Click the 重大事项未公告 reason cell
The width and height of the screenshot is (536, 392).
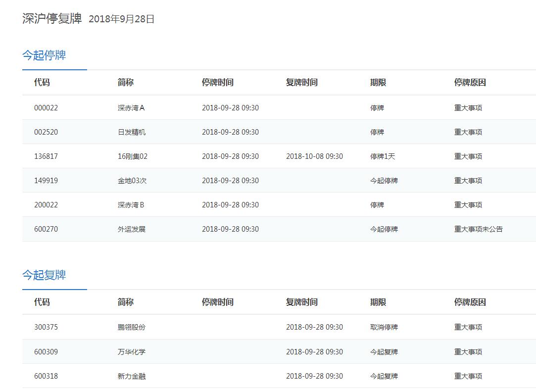(x=479, y=229)
